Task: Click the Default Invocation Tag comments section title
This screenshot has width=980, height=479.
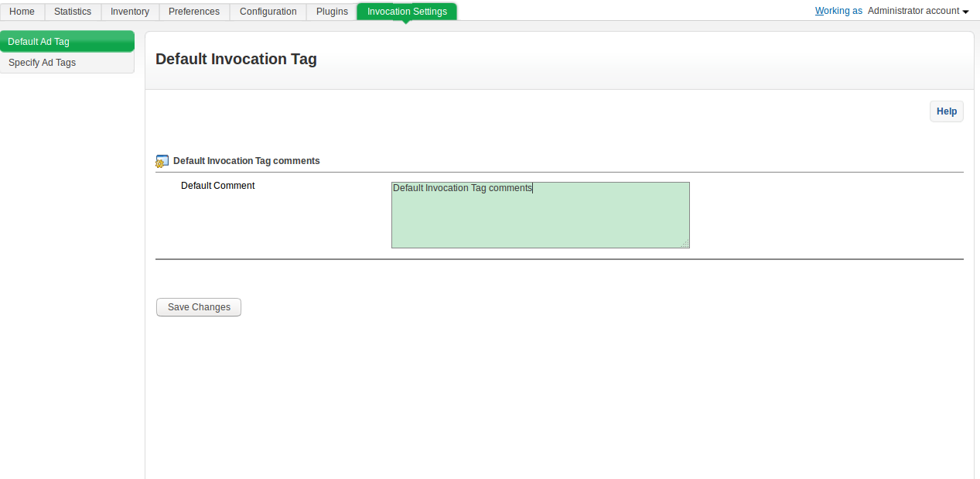Action: (246, 161)
